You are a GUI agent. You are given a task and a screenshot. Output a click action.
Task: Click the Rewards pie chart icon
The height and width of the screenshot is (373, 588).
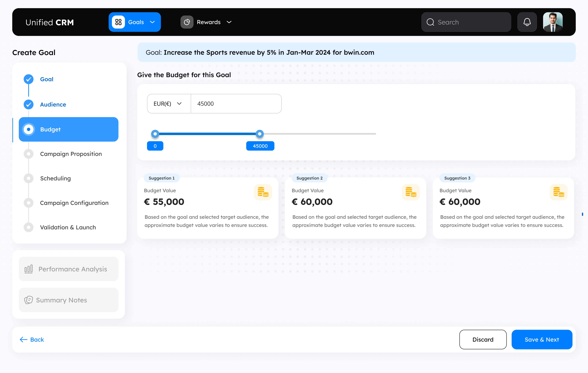187,22
